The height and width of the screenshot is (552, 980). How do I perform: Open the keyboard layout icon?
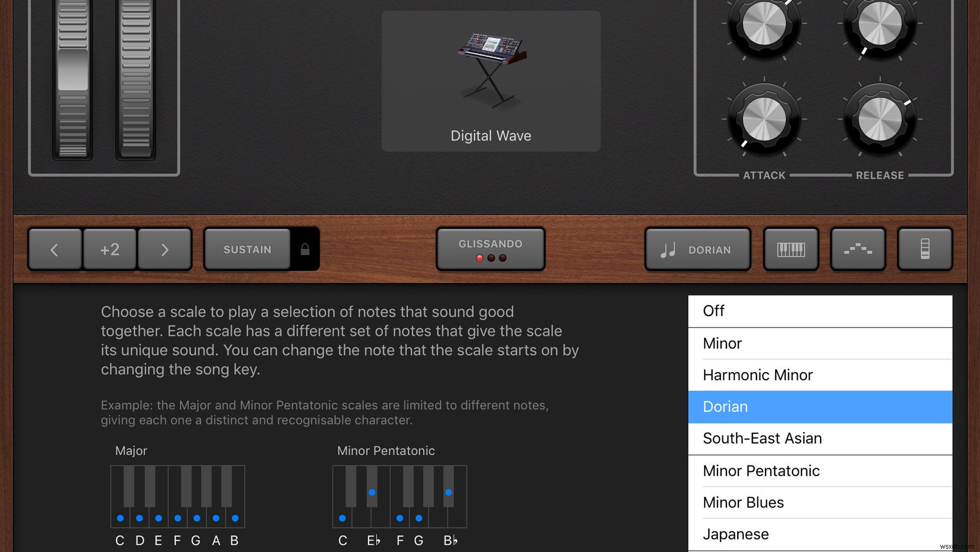tap(790, 250)
